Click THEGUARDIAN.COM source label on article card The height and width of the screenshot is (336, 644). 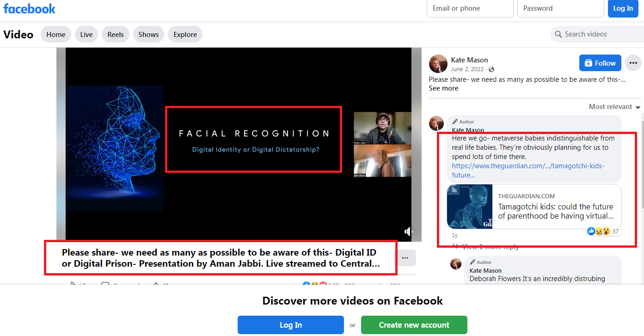pyautogui.click(x=527, y=196)
